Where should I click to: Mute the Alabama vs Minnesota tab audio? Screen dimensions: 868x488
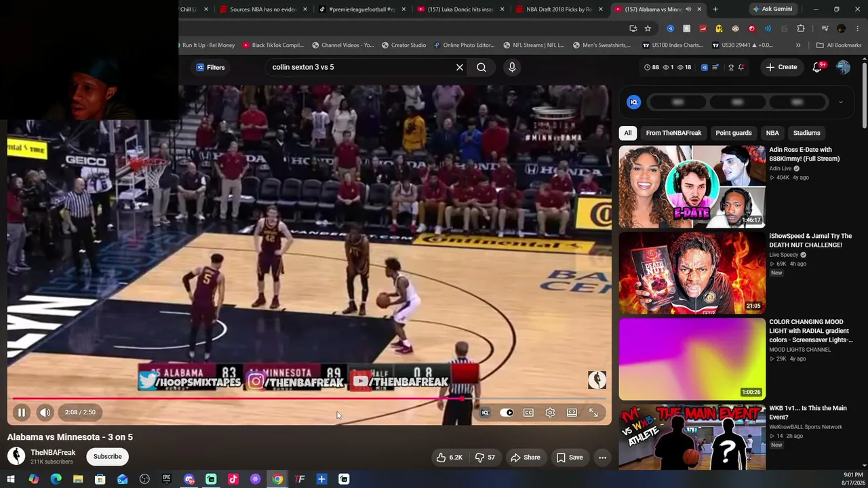coord(688,9)
